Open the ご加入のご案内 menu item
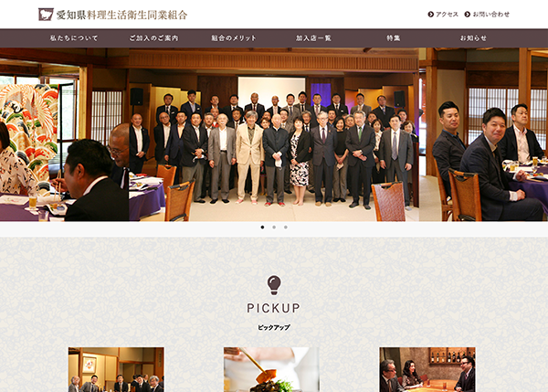The image size is (548, 392). [x=153, y=38]
